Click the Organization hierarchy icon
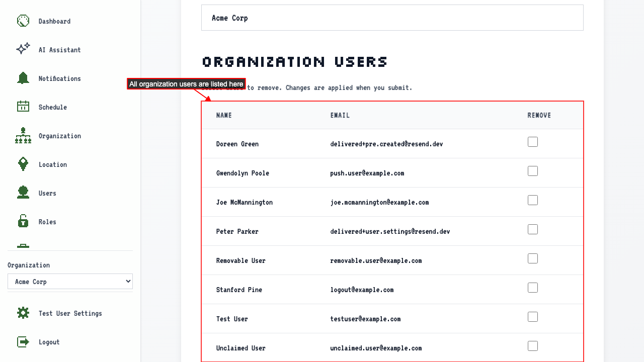The width and height of the screenshot is (644, 362). [x=23, y=135]
